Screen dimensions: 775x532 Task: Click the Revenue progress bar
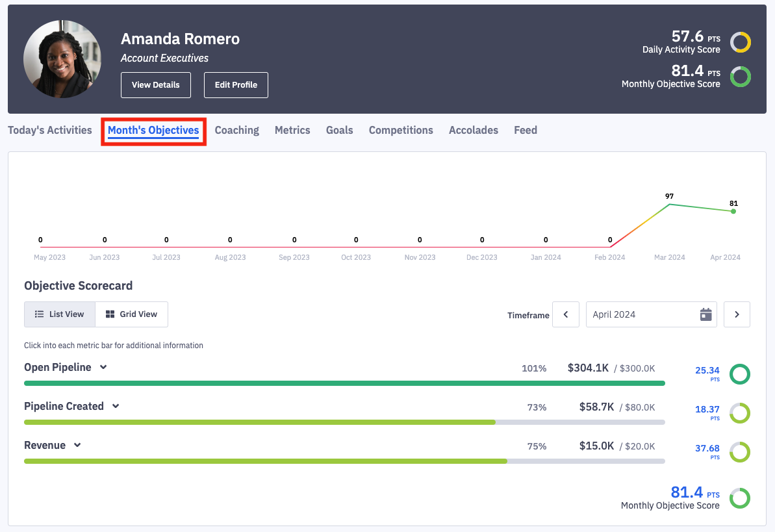pyautogui.click(x=344, y=461)
